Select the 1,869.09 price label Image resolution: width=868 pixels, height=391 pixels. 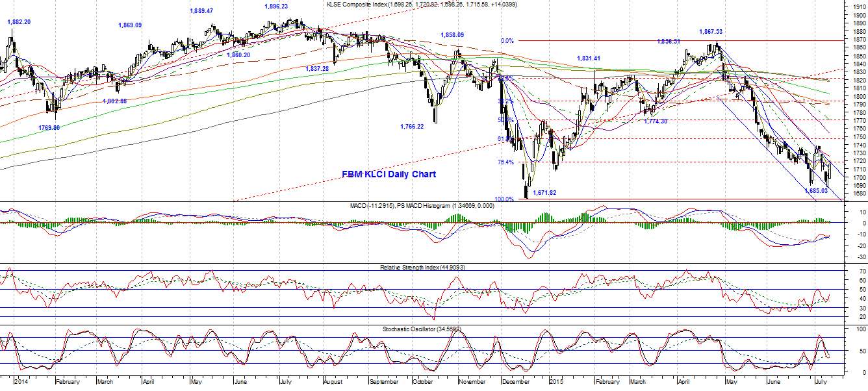point(130,25)
